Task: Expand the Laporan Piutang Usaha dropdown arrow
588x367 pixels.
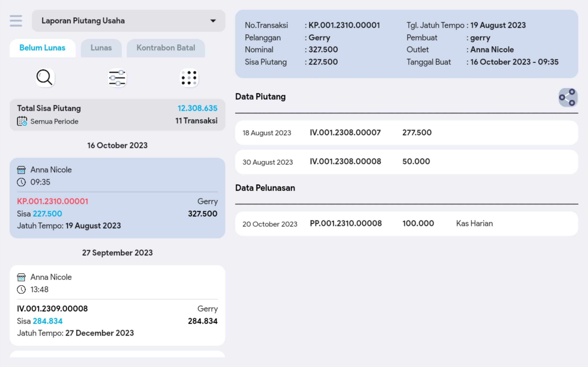Action: [x=213, y=21]
